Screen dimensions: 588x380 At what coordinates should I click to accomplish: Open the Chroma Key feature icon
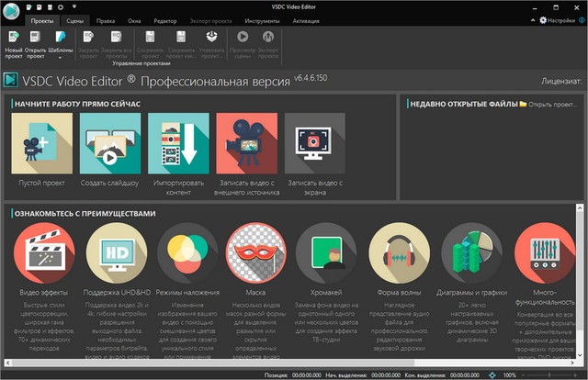[x=327, y=252]
